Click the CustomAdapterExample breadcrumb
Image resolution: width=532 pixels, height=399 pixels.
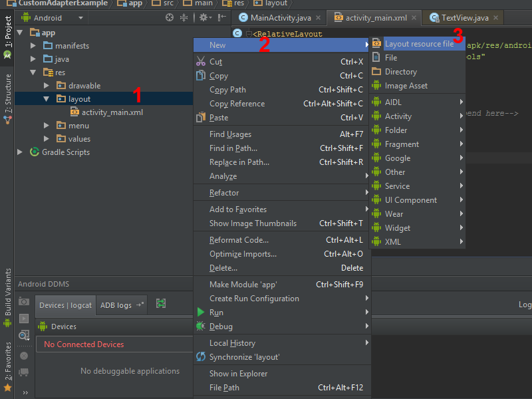[58, 3]
